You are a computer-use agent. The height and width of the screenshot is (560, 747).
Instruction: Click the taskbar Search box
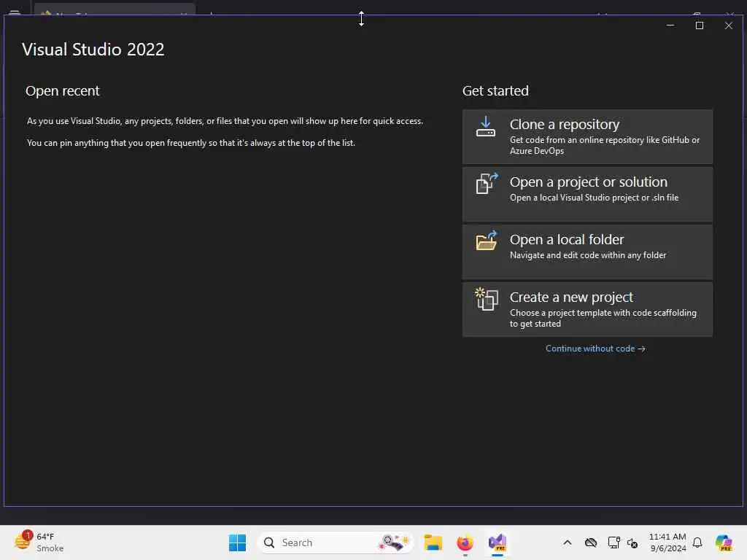[336, 542]
